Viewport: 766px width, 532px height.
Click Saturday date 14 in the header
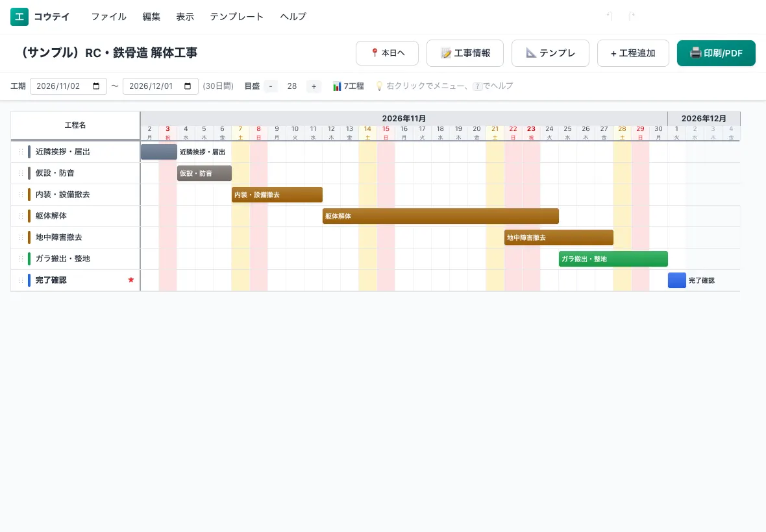pos(367,133)
